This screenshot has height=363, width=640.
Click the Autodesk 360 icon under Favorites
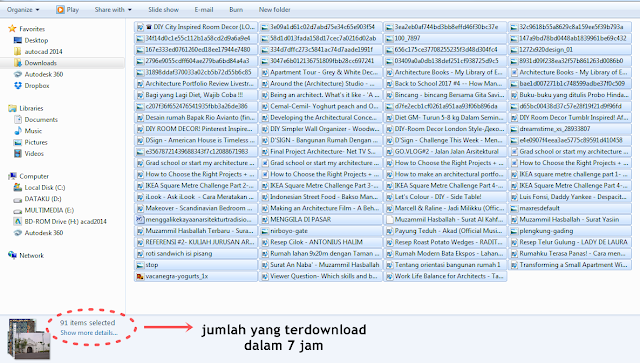coord(18,74)
